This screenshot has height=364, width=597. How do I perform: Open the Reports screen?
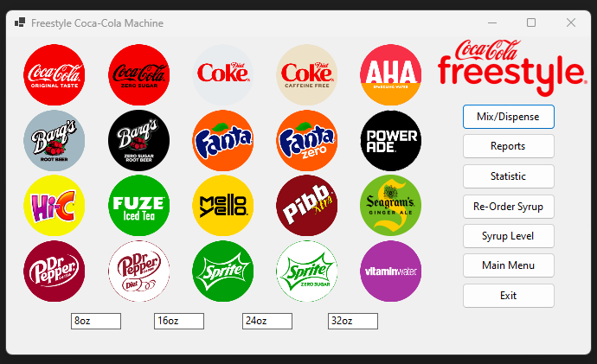(x=508, y=146)
